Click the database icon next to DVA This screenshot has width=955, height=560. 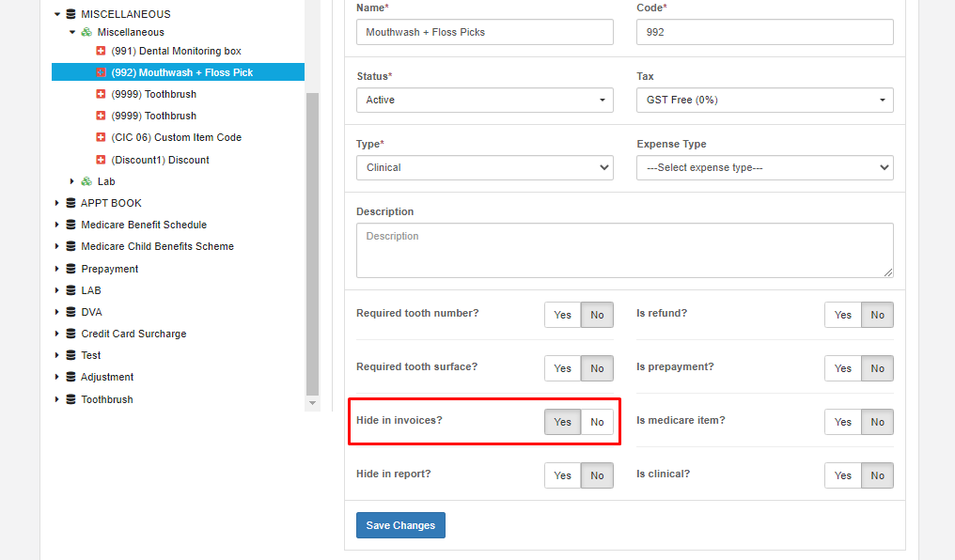[x=70, y=312]
